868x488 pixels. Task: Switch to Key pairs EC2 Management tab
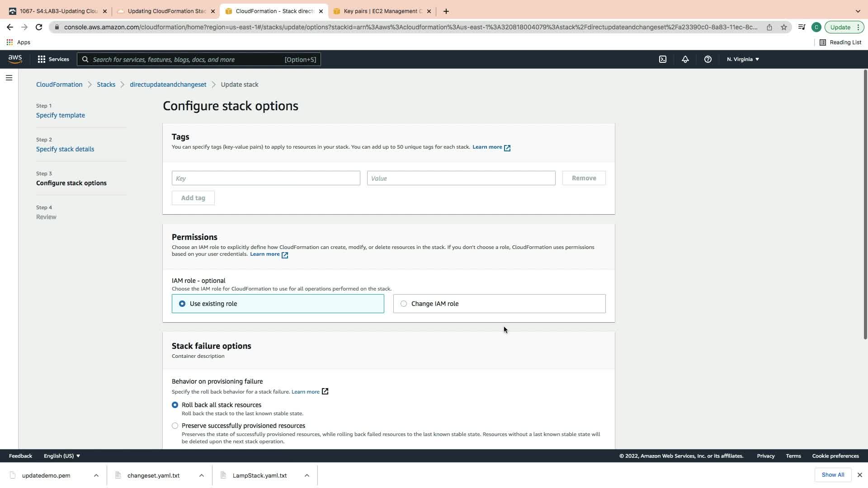pyautogui.click(x=382, y=11)
